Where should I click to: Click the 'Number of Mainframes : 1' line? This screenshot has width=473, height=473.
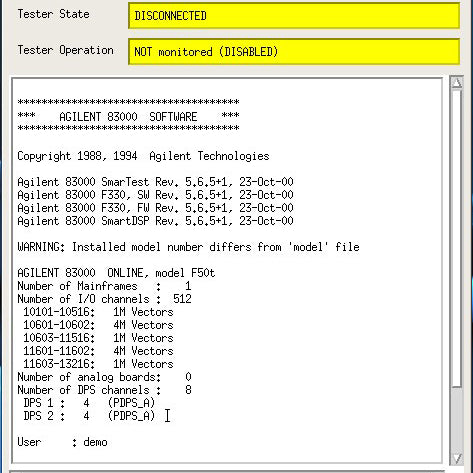[x=104, y=286]
